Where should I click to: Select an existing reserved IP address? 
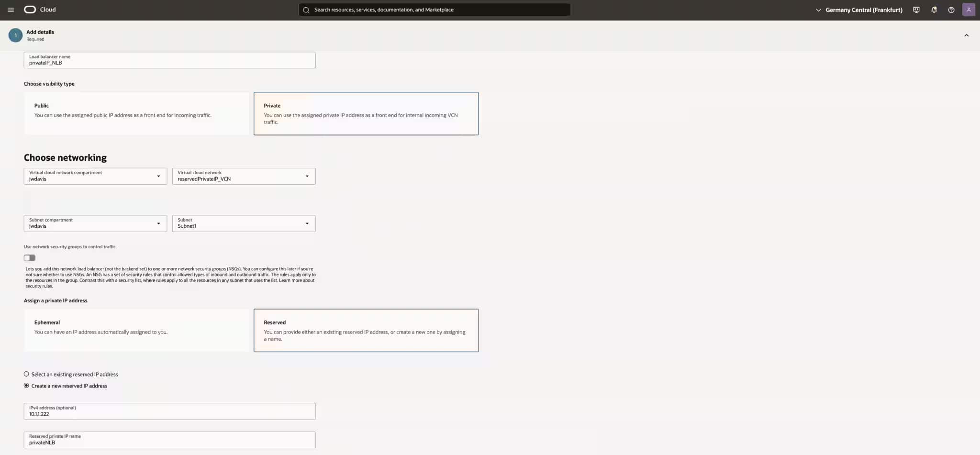(x=26, y=374)
